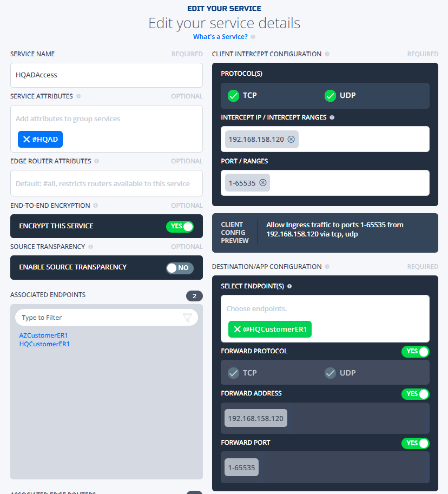Disable the Forward Address toggle
448x494 pixels.
click(x=415, y=394)
